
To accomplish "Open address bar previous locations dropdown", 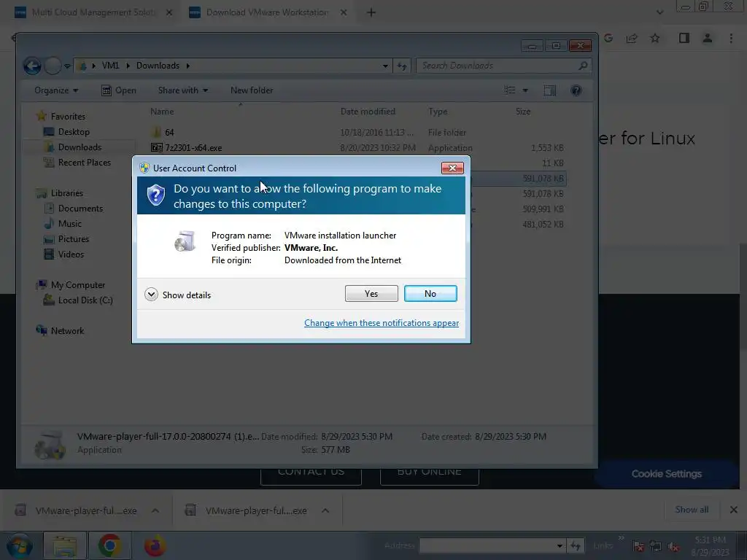I will click(385, 66).
